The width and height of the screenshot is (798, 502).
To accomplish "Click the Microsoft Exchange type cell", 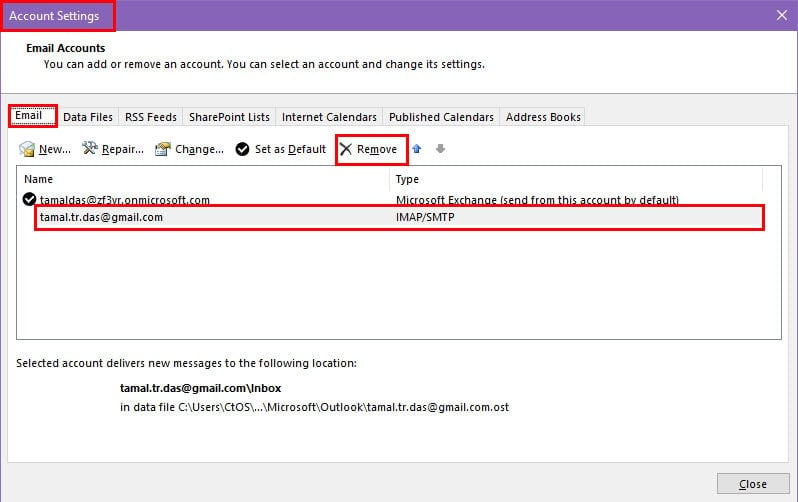I will (x=537, y=200).
